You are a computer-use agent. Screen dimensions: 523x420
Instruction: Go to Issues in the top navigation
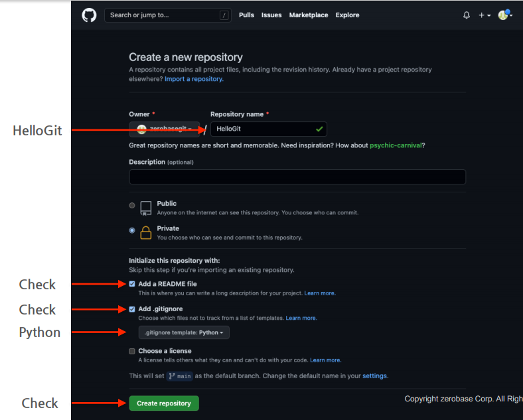tap(271, 15)
